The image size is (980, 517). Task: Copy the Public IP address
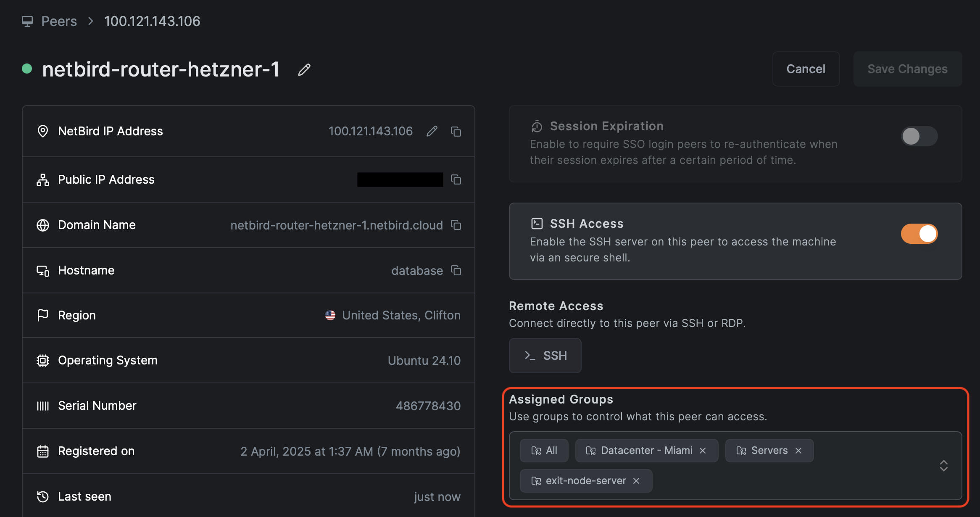point(456,180)
